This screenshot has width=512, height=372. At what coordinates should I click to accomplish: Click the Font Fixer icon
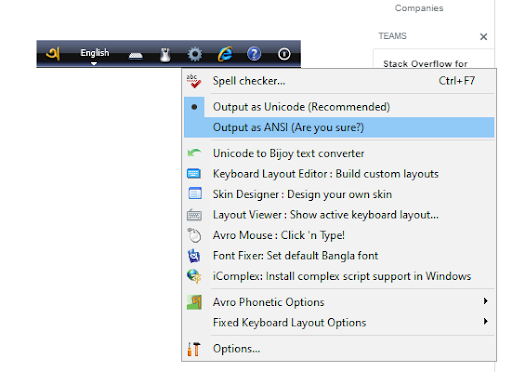(194, 256)
